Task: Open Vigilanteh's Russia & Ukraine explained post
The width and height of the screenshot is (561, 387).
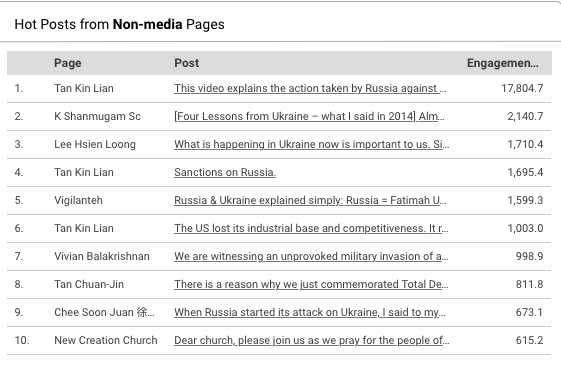Action: 310,200
